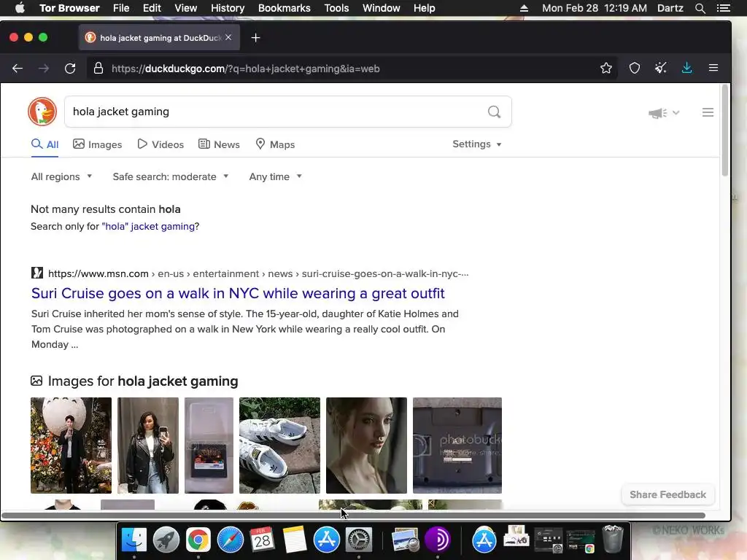Click the Share Feedback button
The height and width of the screenshot is (560, 747).
pyautogui.click(x=668, y=495)
